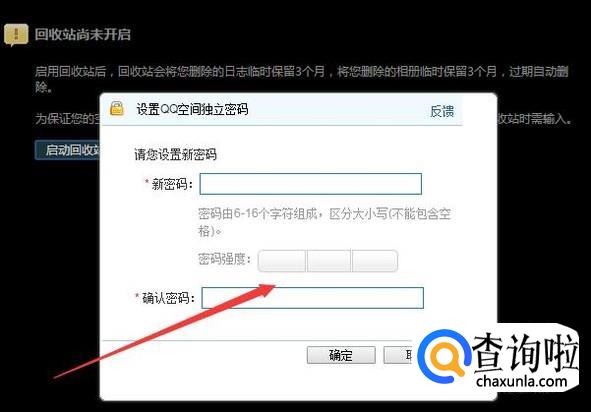
Task: Click first segment of password strength bar
Action: click(282, 260)
